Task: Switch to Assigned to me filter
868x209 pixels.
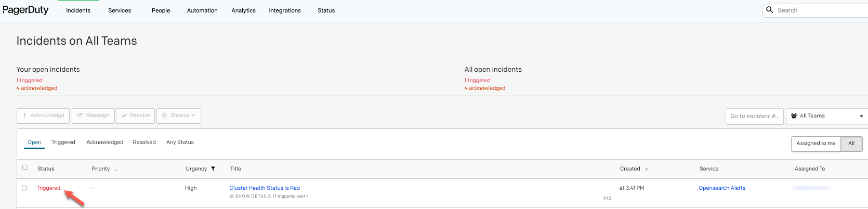Action: coord(816,143)
